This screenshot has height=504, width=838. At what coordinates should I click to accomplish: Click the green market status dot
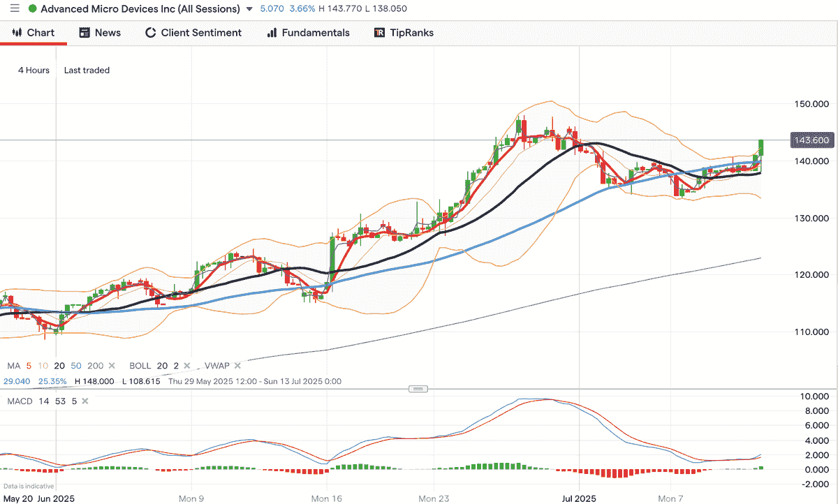click(32, 9)
